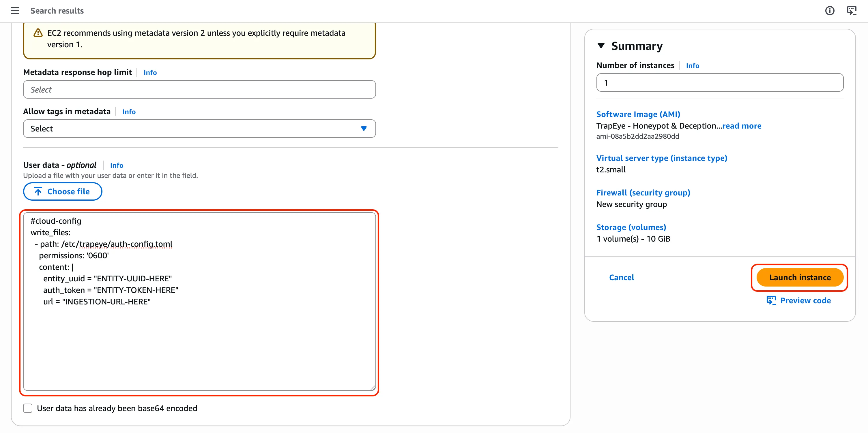Click the info circle icon in header
The image size is (868, 433).
[x=830, y=11]
